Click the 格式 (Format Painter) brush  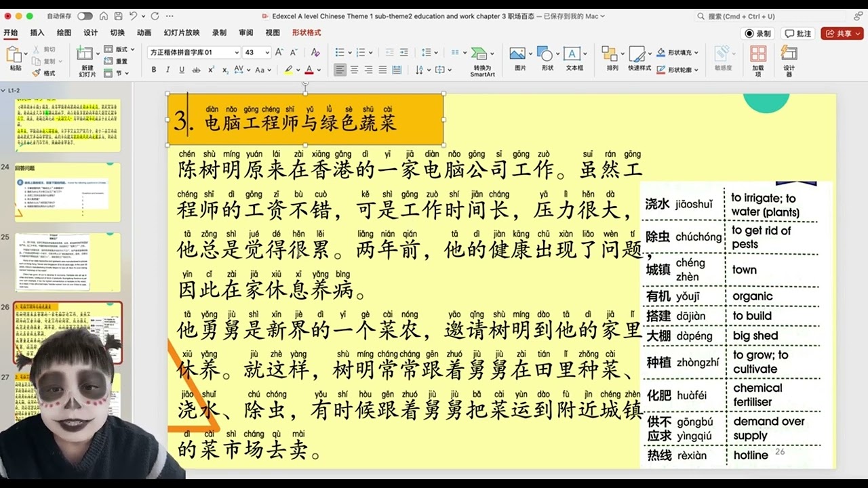[x=44, y=73]
